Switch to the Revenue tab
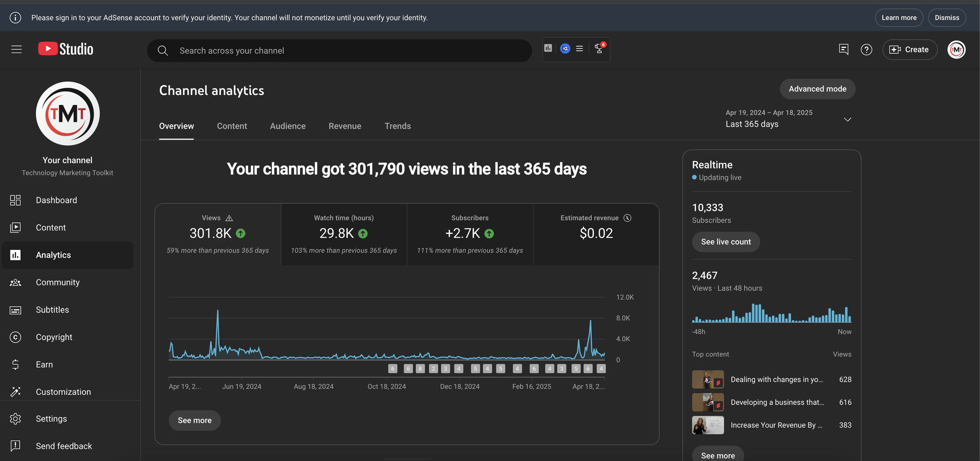Screen dimensions: 980x461 [345, 126]
